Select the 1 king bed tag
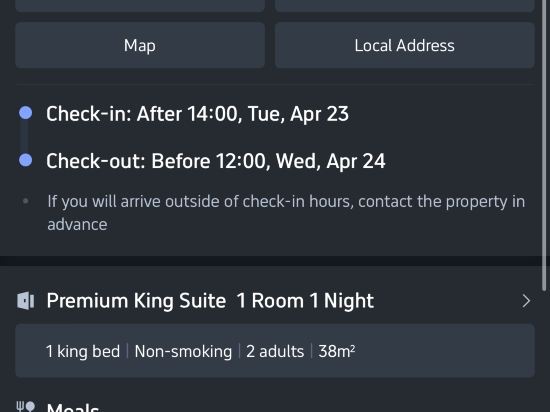 (83, 351)
